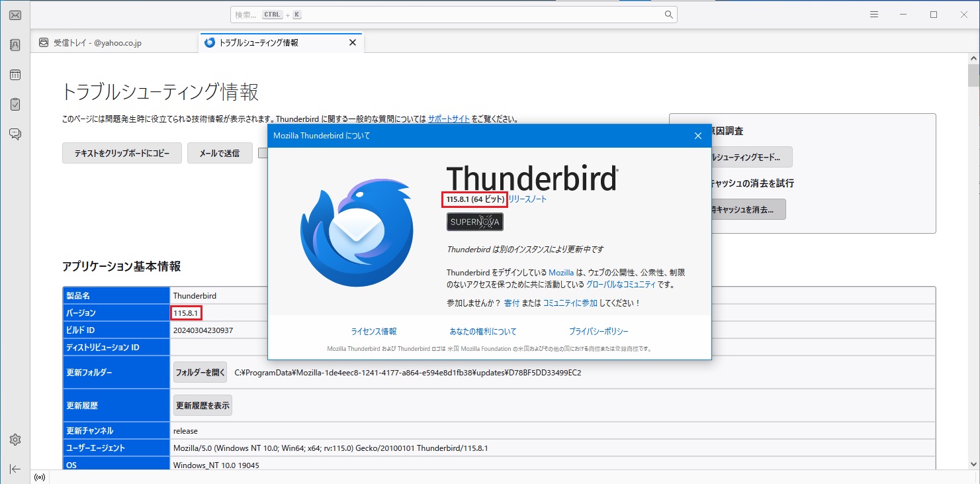Screen dimensions: 980x484
Task: Open the Calendar sidebar icon
Action: [x=15, y=75]
